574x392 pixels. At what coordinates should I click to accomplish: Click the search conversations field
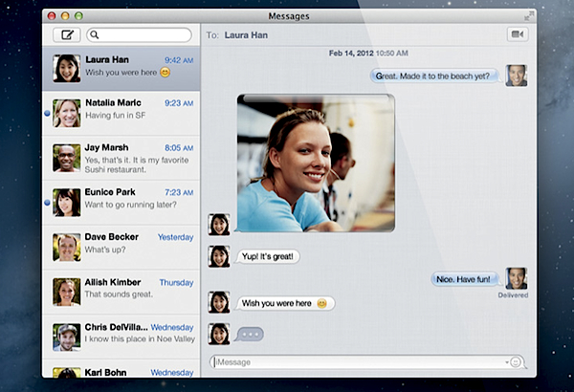point(143,35)
